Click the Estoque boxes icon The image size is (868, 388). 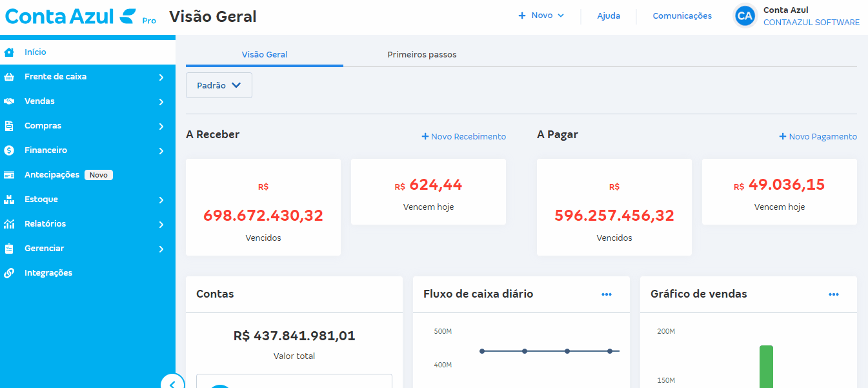pyautogui.click(x=9, y=199)
